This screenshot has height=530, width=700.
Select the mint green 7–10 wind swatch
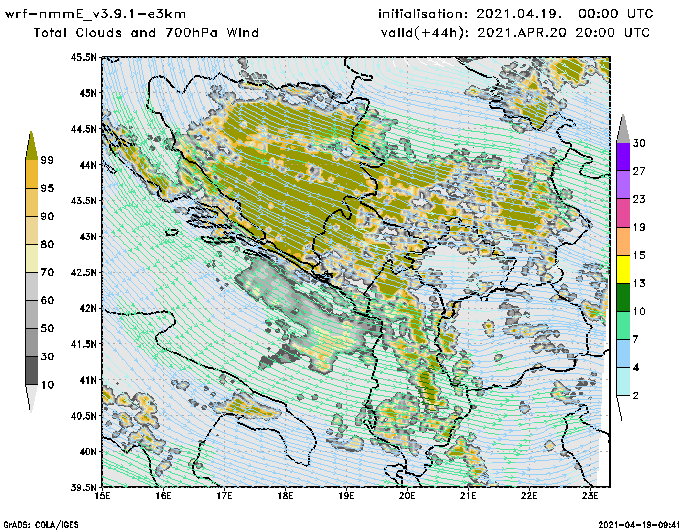623,326
